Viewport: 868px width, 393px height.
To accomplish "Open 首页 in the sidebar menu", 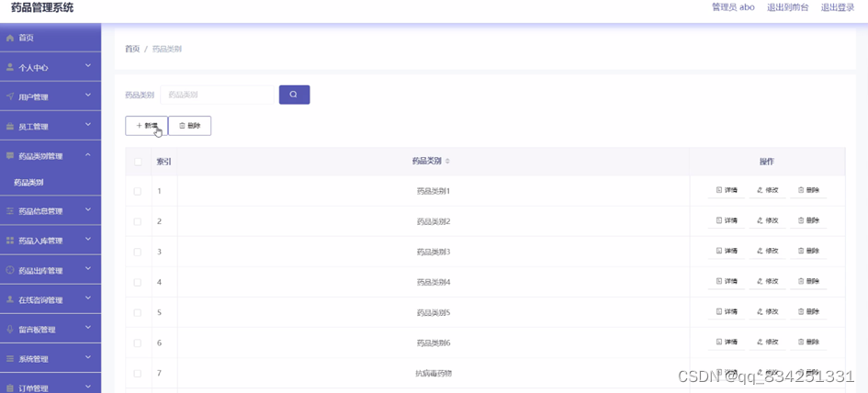I will 51,38.
